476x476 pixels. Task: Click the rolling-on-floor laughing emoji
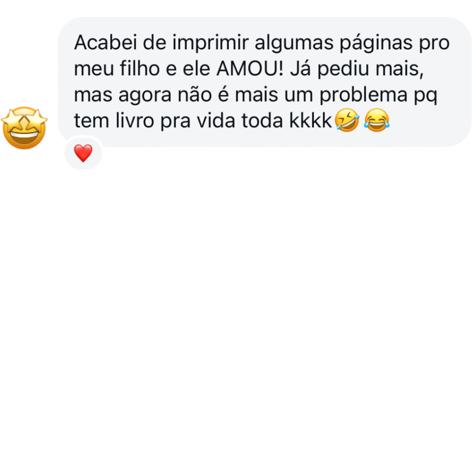point(347,120)
